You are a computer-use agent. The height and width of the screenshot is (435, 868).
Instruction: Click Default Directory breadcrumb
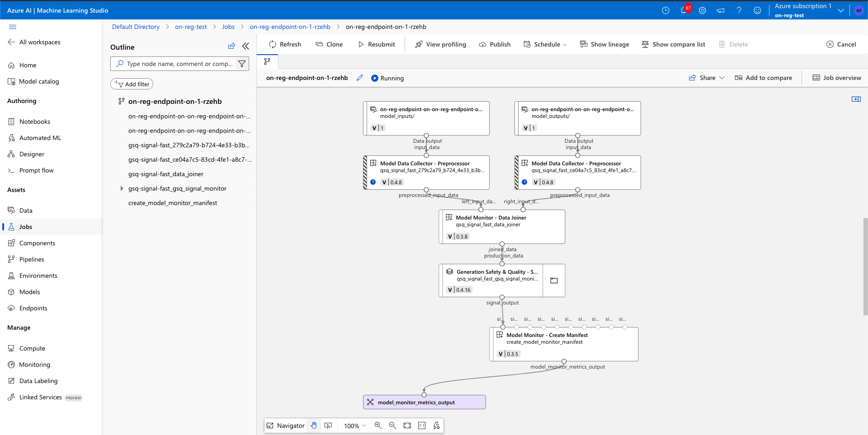click(136, 27)
